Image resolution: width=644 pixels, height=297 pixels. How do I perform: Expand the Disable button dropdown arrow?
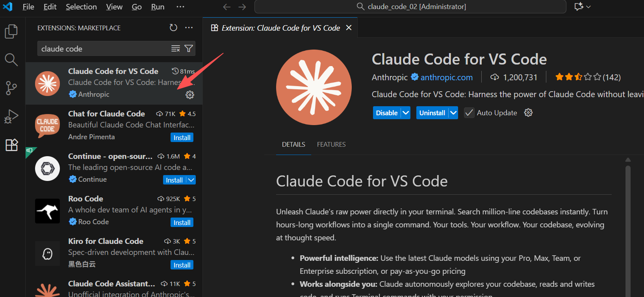(x=406, y=113)
